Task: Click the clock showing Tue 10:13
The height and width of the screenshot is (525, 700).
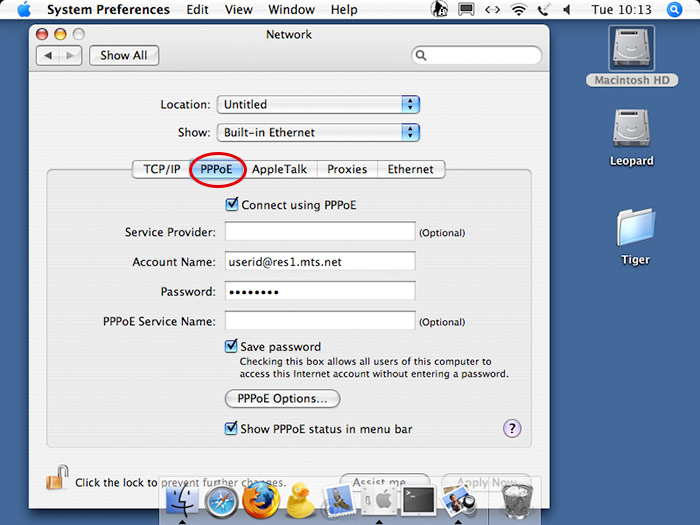Action: (x=621, y=9)
